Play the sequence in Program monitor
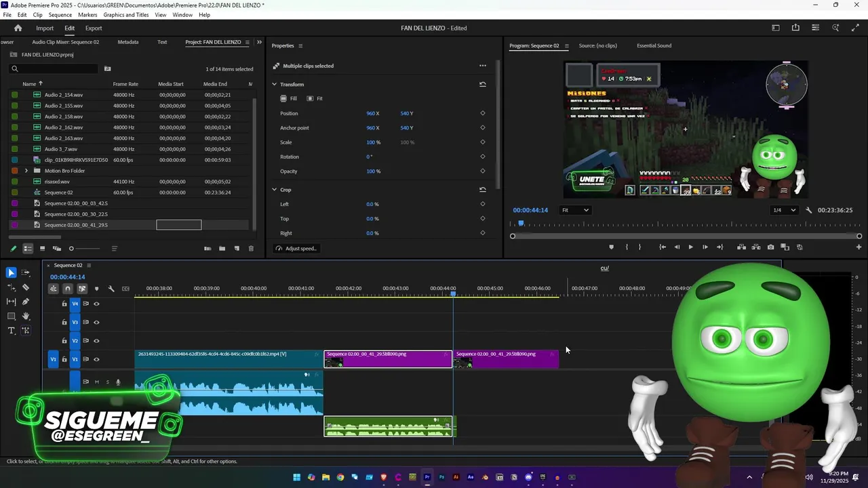Viewport: 868px width, 488px height. pos(690,247)
